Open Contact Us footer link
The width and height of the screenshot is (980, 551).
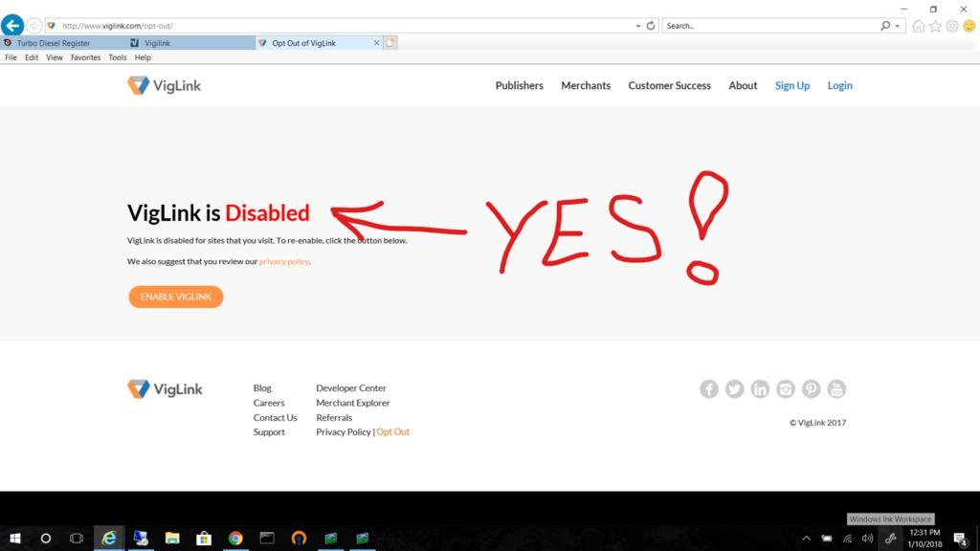(x=275, y=417)
